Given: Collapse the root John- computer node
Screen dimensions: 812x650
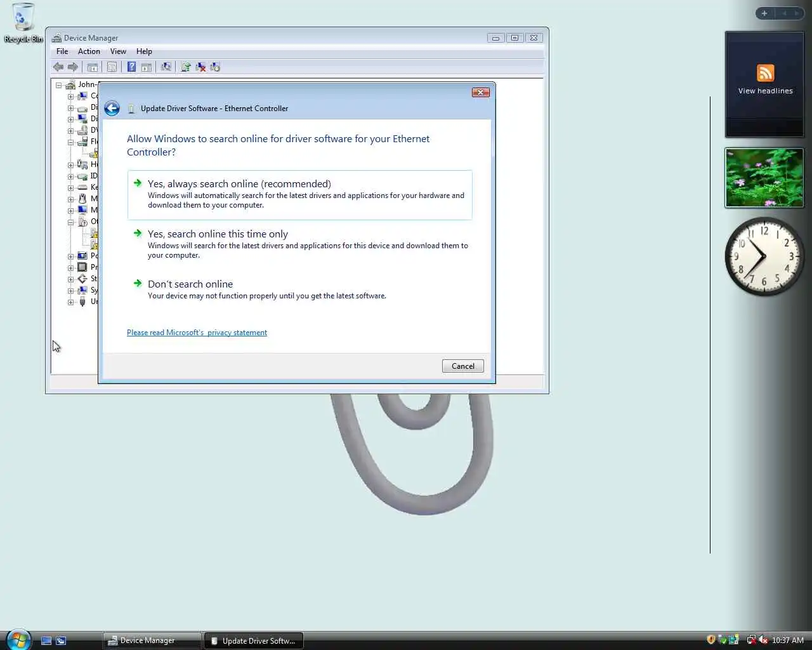Looking at the screenshot, I should (58, 85).
